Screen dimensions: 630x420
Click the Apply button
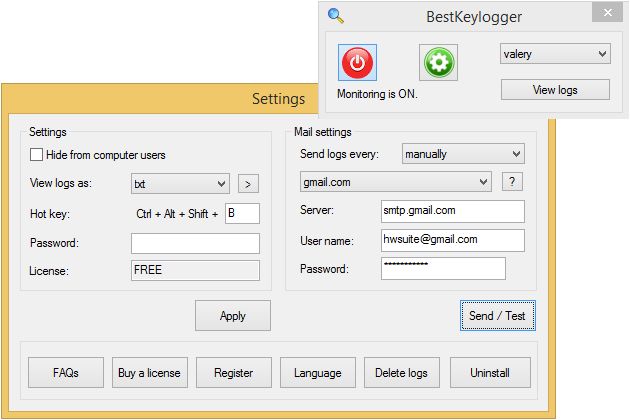(x=233, y=316)
